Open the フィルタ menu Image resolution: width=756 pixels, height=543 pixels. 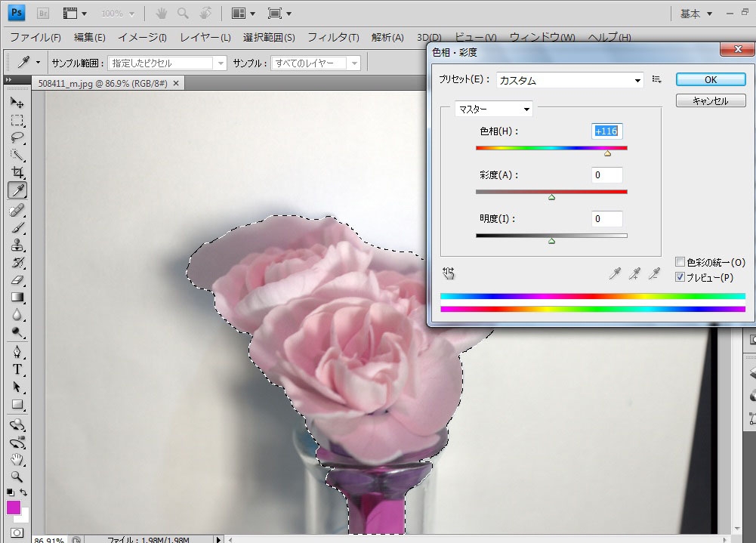[x=333, y=38]
